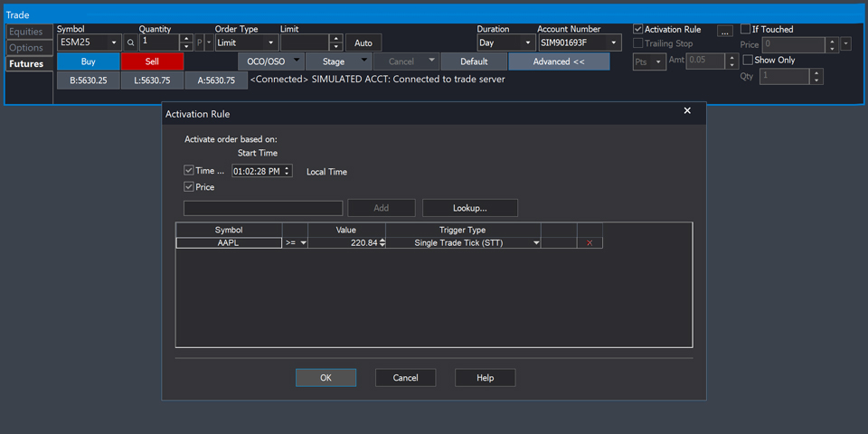
Task: Click the symbol lookup magnifier icon
Action: [130, 42]
